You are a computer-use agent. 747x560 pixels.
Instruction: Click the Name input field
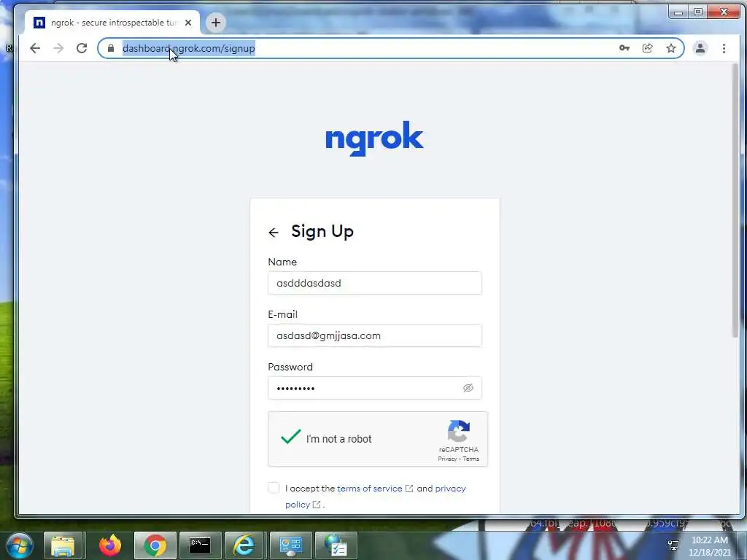click(x=375, y=283)
